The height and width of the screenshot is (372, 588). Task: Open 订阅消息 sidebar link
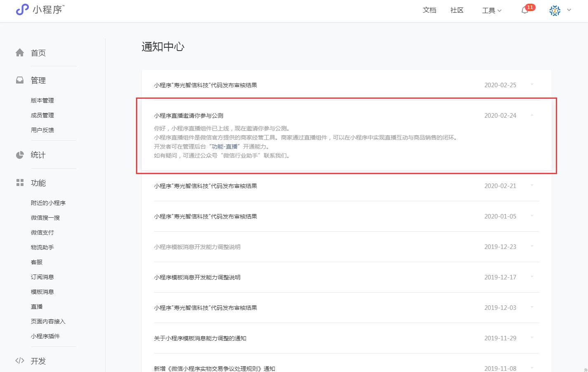[42, 277]
